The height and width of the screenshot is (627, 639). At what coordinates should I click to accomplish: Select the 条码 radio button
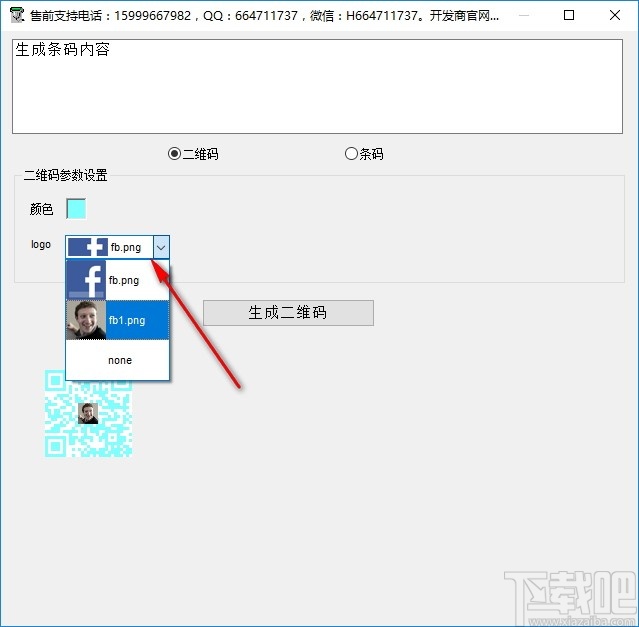click(364, 154)
